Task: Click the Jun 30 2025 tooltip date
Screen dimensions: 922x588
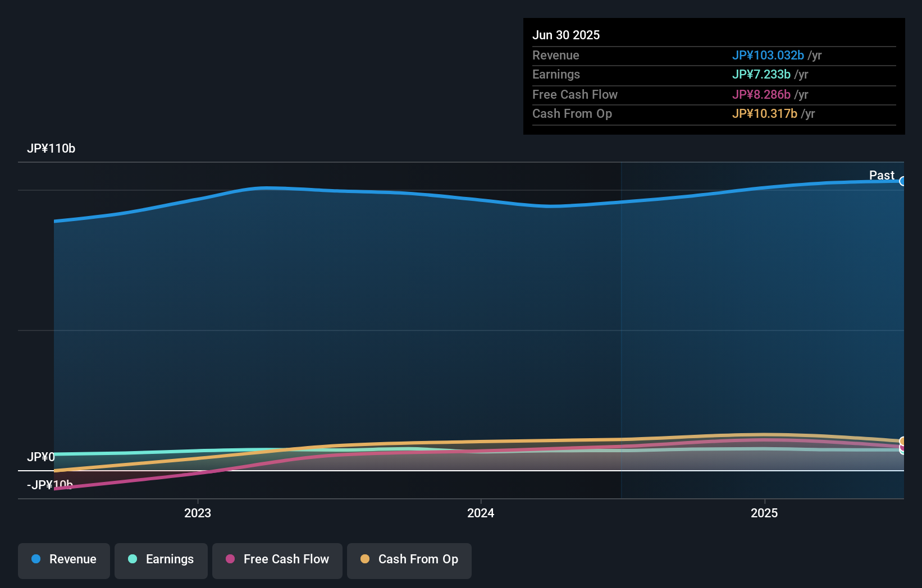Action: (x=566, y=35)
